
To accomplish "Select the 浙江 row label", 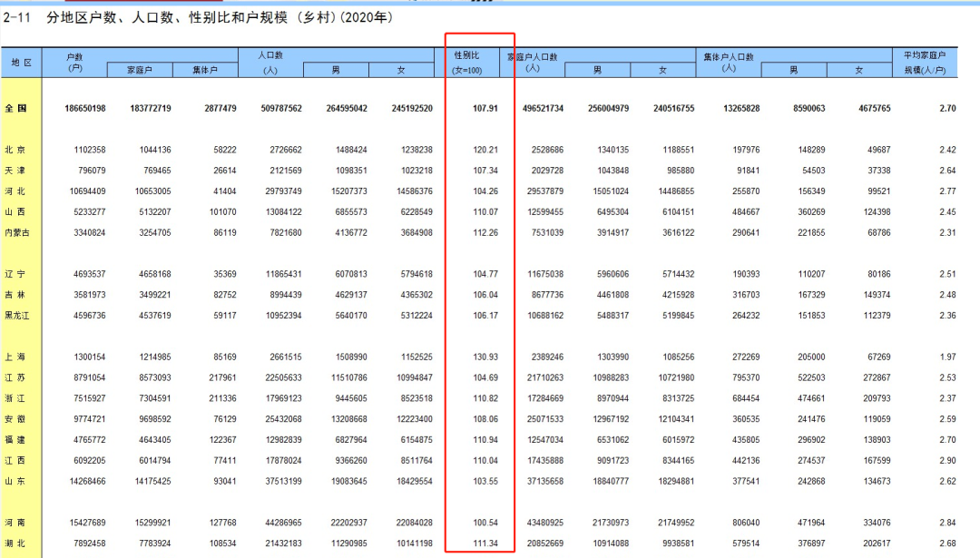I will pos(15,398).
